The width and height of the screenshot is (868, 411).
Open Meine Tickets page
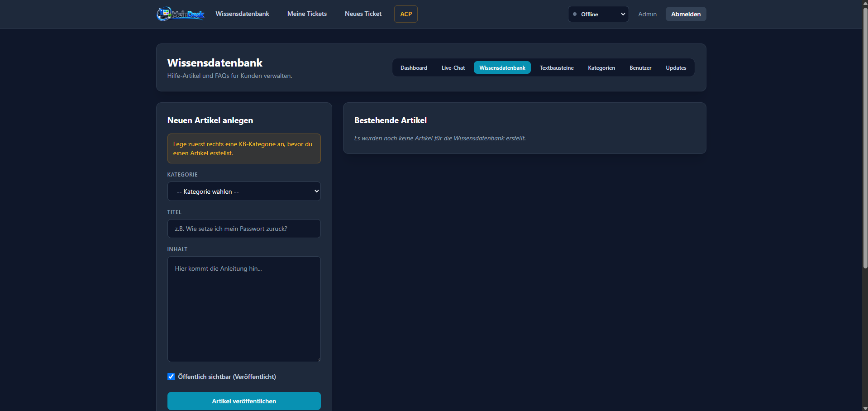(x=307, y=14)
